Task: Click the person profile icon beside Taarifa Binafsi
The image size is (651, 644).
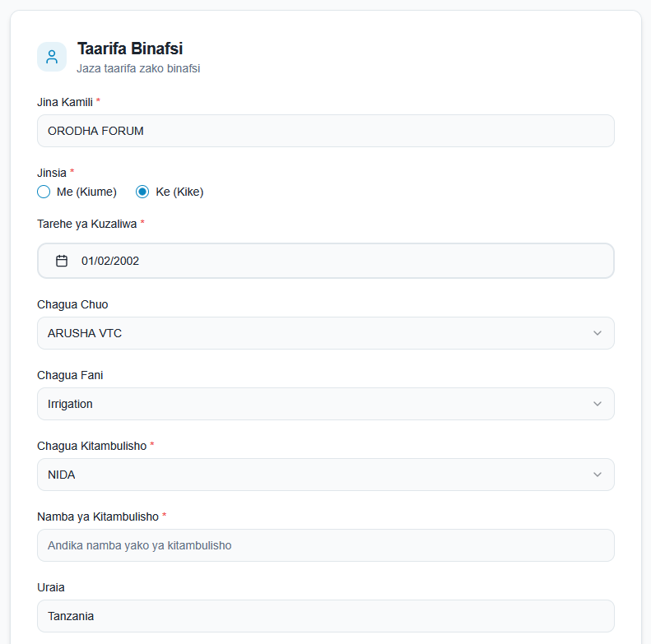Action: click(52, 57)
